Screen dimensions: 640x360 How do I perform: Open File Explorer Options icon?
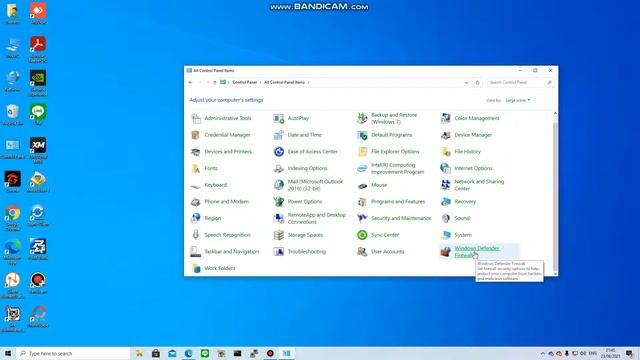362,152
